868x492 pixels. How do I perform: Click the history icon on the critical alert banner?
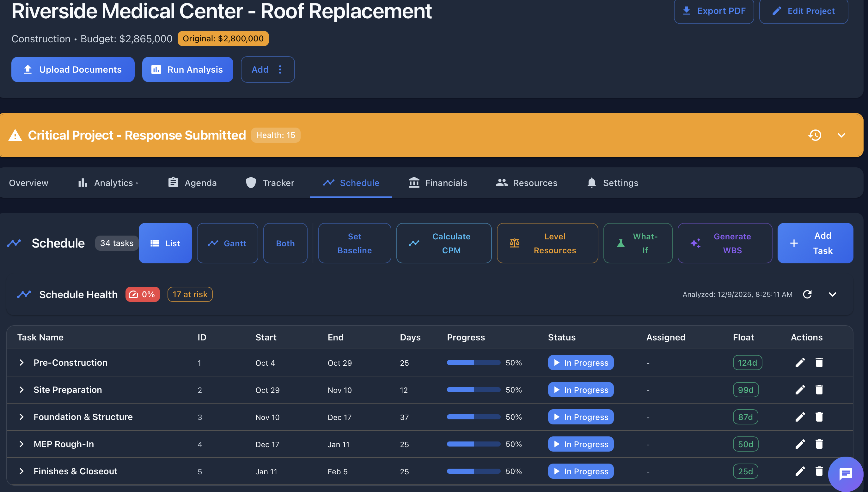point(815,135)
